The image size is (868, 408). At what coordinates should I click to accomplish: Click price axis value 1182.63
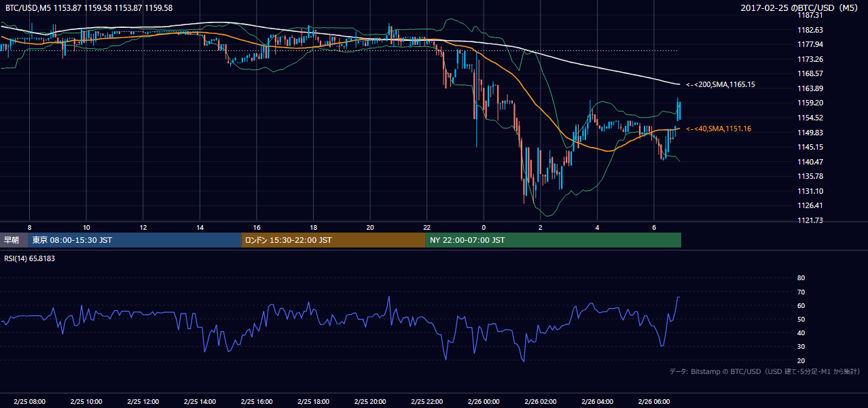click(x=810, y=30)
